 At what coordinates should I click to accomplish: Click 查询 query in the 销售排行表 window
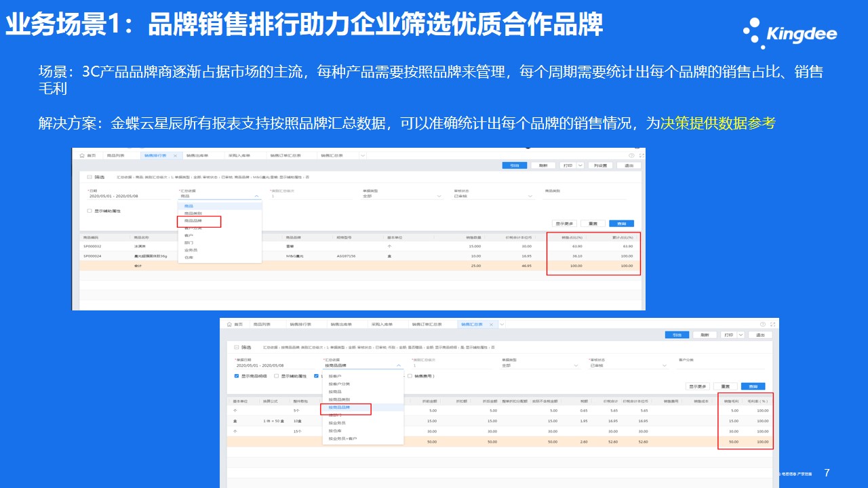tap(622, 224)
